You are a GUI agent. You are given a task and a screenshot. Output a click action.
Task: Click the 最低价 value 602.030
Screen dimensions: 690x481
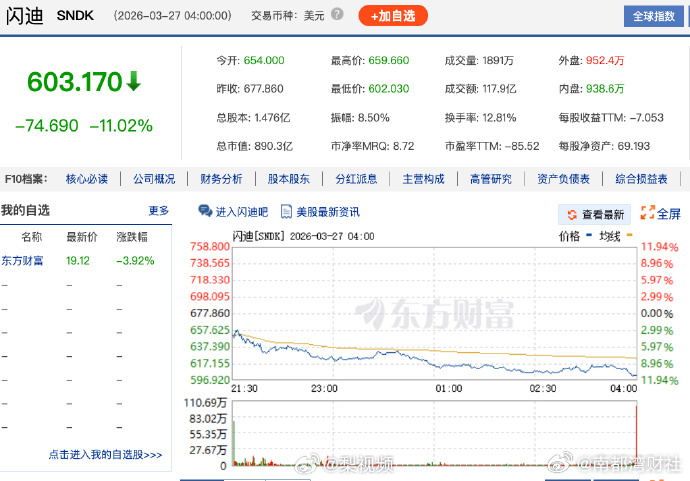coord(389,89)
